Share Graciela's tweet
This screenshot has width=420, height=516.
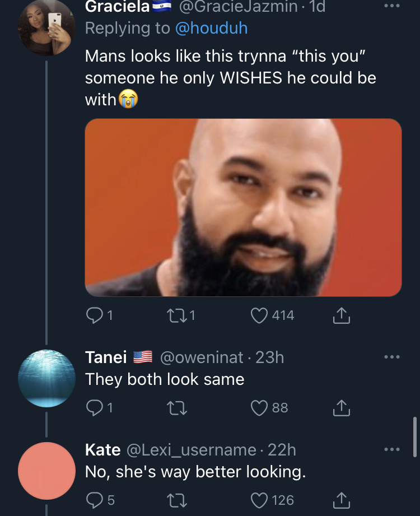pos(342,317)
